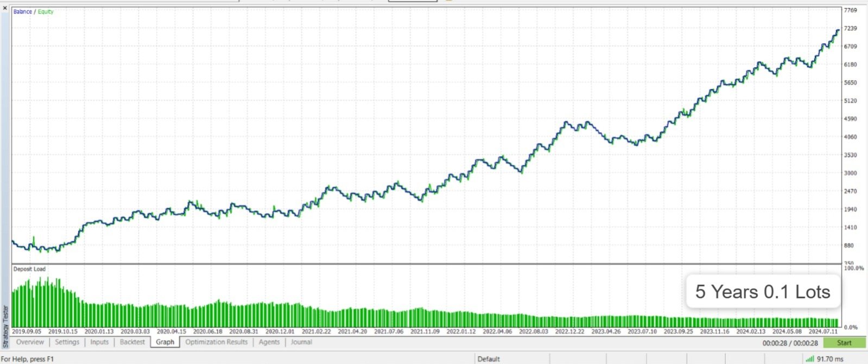Click the green Start button
Screen dimensions: 868x364
click(x=844, y=342)
